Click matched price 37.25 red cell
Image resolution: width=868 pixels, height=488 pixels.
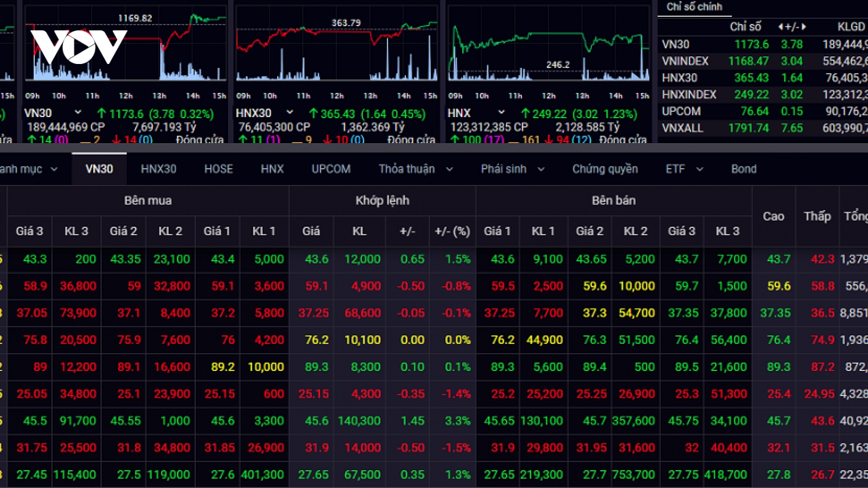pos(314,313)
